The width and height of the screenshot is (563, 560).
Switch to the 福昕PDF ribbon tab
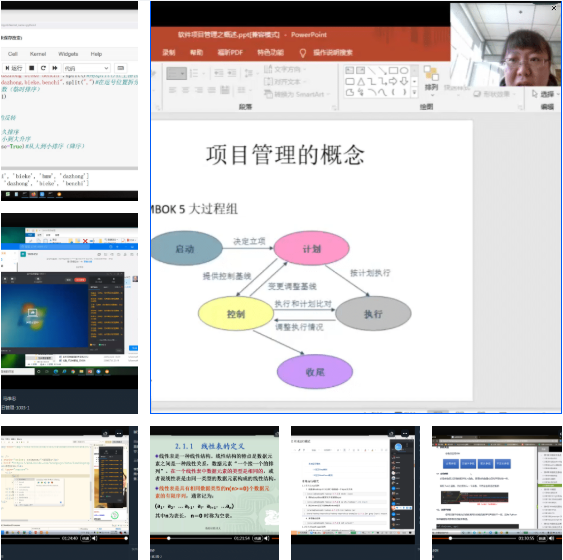(x=230, y=52)
